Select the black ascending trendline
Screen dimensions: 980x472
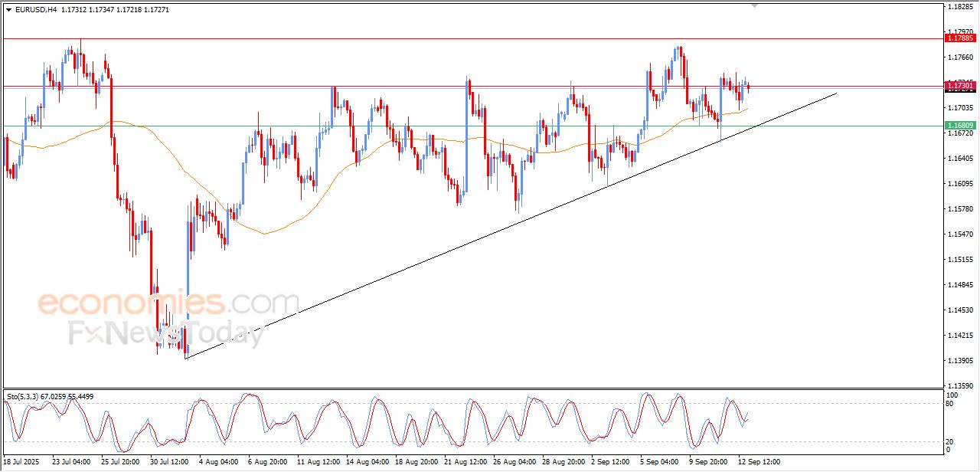511,225
